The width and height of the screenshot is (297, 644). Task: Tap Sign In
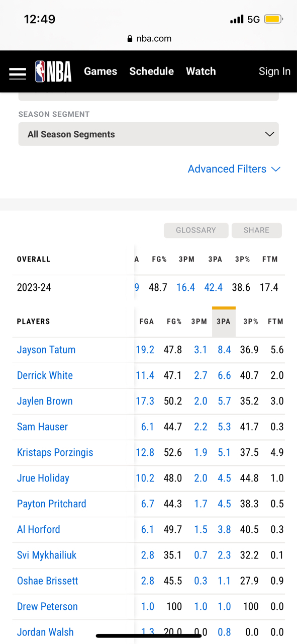[x=274, y=71]
